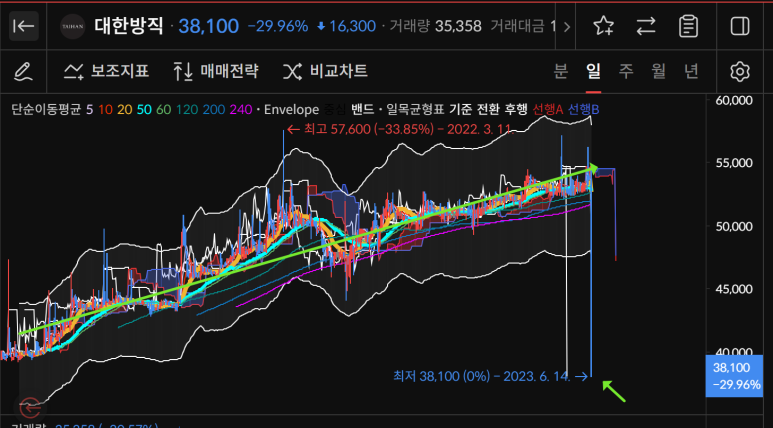Click the 최고 57,600 high annotation
The image size is (773, 428).
pyautogui.click(x=400, y=130)
